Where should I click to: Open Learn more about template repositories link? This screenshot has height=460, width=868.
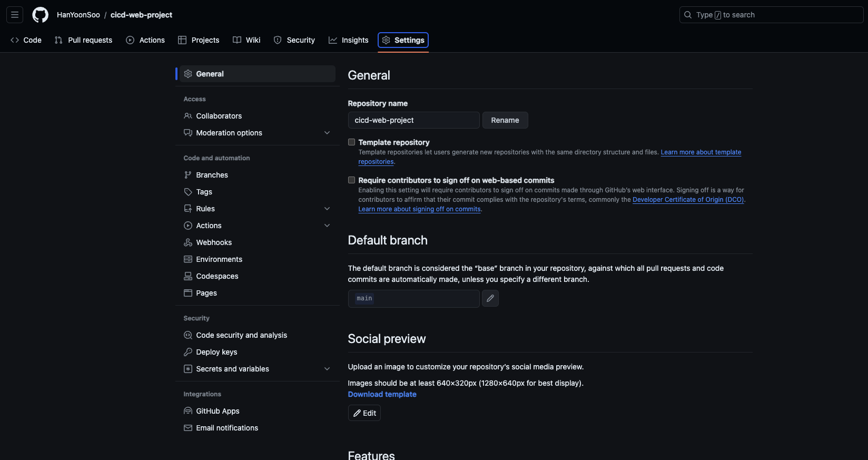(x=701, y=152)
